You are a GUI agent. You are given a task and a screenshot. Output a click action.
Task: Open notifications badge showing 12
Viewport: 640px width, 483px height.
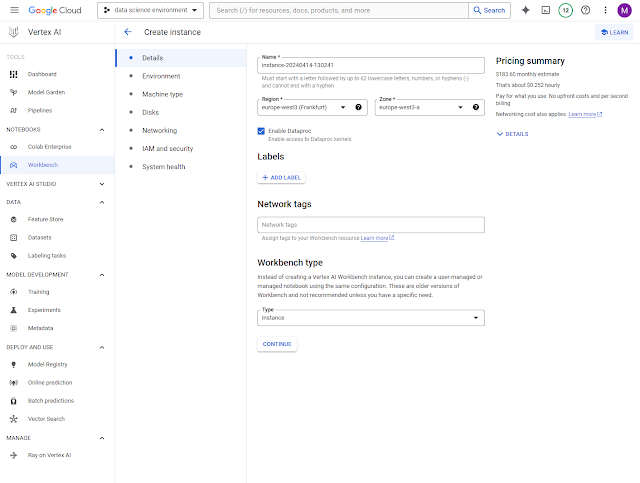(565, 10)
